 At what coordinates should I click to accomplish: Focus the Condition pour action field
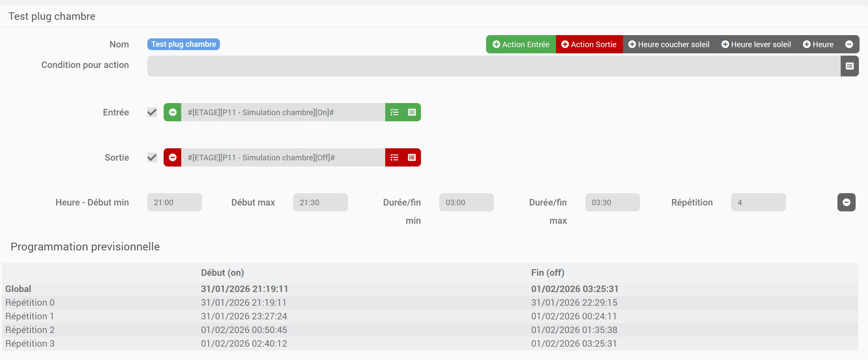tap(493, 66)
